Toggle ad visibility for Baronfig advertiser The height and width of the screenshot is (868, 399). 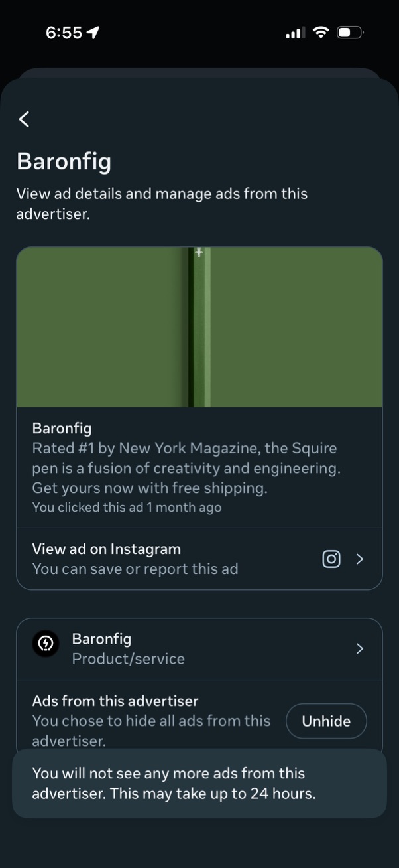click(326, 721)
